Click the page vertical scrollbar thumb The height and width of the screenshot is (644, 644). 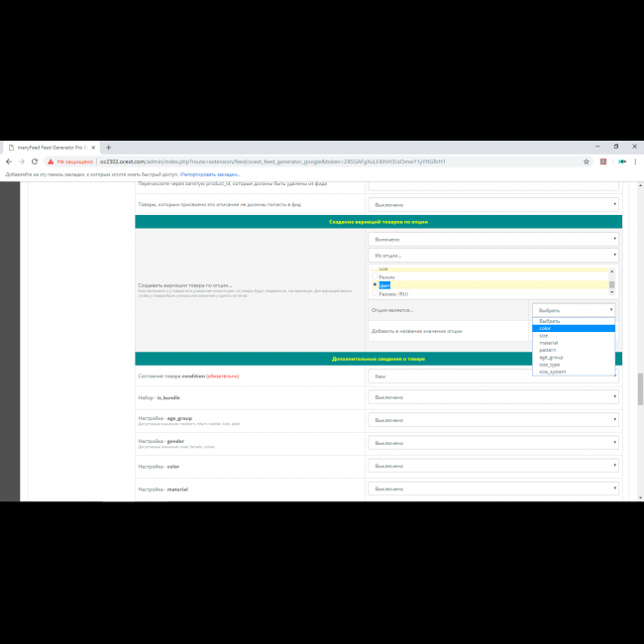[x=640, y=388]
